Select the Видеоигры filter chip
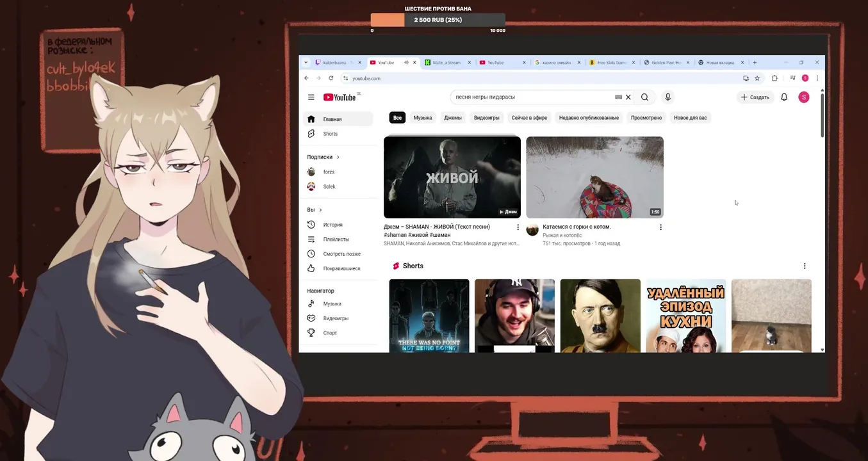This screenshot has height=461, width=868. pyautogui.click(x=487, y=118)
